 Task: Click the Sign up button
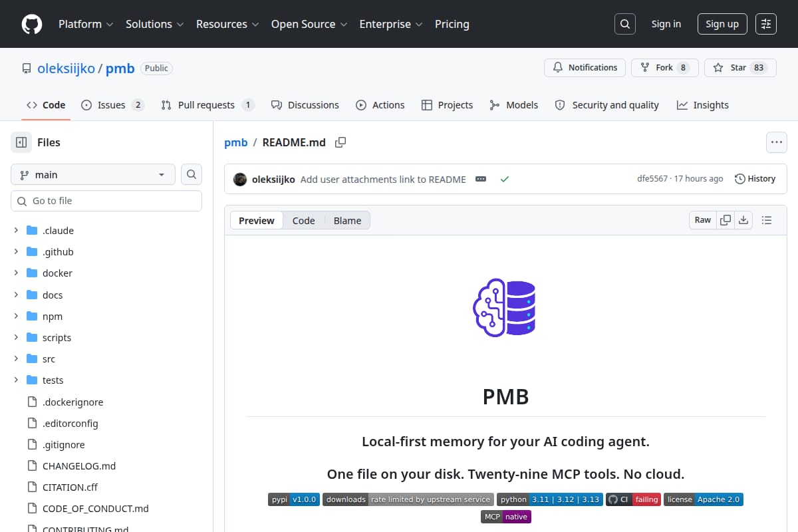click(x=722, y=24)
